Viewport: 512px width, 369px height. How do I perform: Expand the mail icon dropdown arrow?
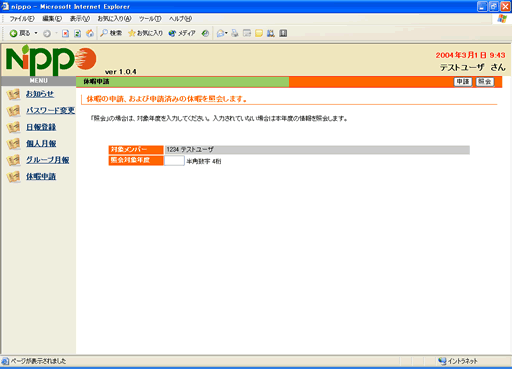(226, 33)
